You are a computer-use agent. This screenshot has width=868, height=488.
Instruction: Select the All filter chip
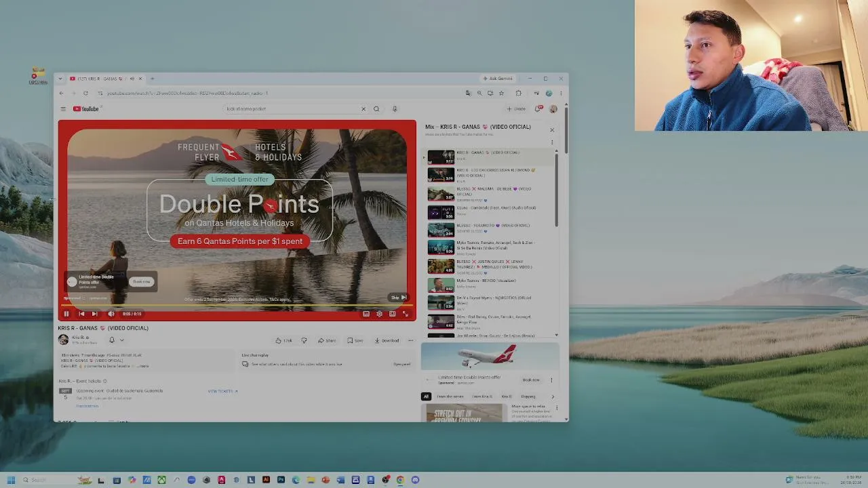coord(426,396)
